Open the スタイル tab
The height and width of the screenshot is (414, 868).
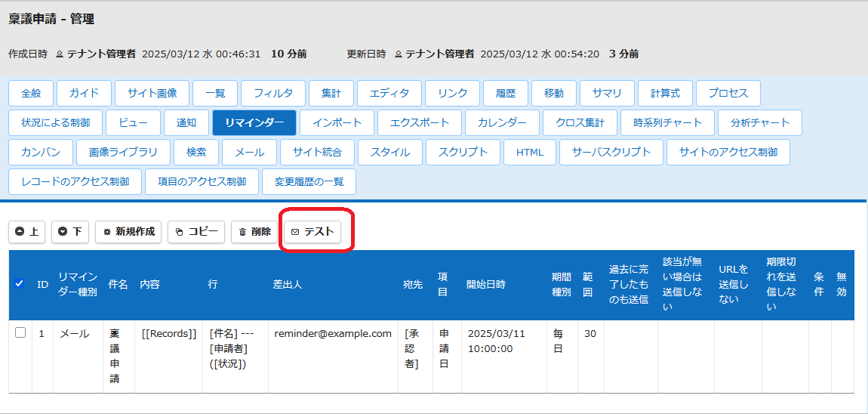389,152
